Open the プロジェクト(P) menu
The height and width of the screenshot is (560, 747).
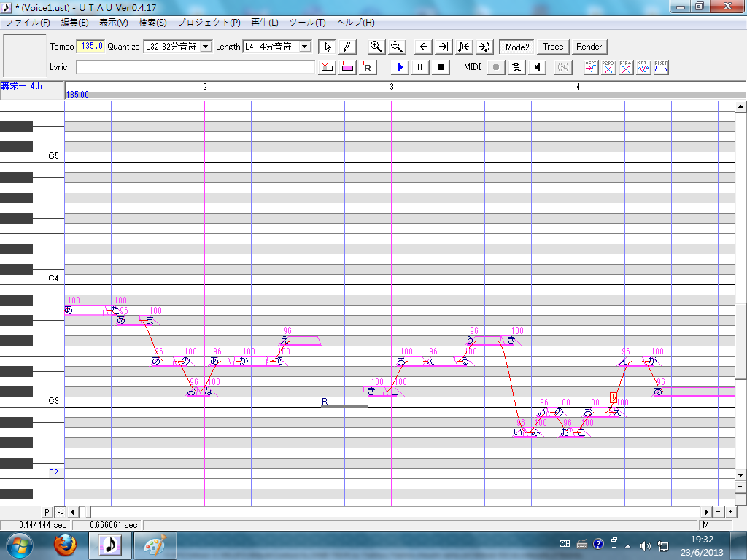(x=209, y=23)
